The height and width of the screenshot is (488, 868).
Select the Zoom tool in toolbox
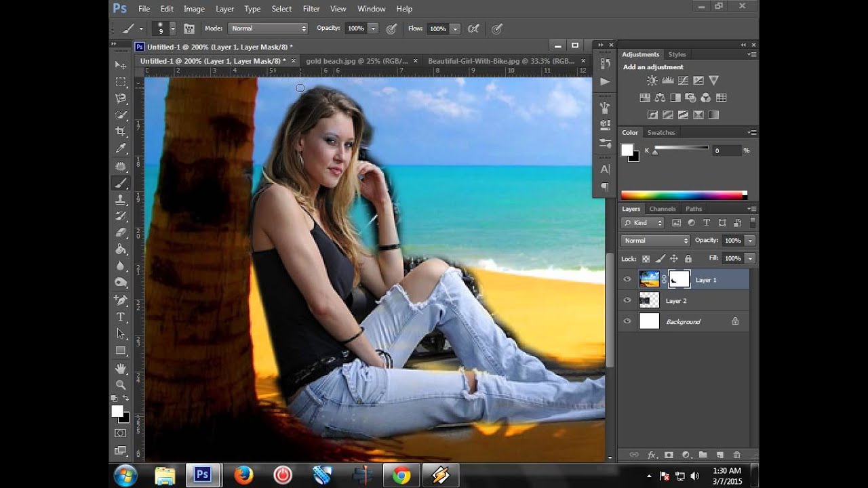point(121,384)
